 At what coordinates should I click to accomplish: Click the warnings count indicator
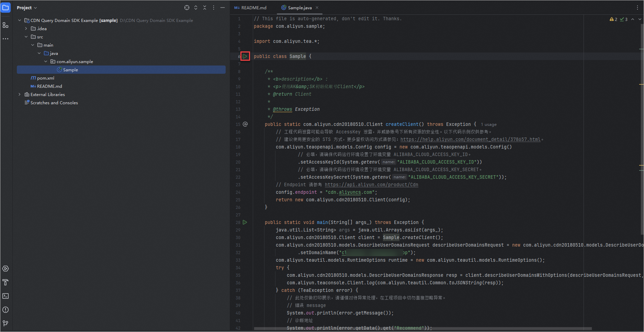613,19
